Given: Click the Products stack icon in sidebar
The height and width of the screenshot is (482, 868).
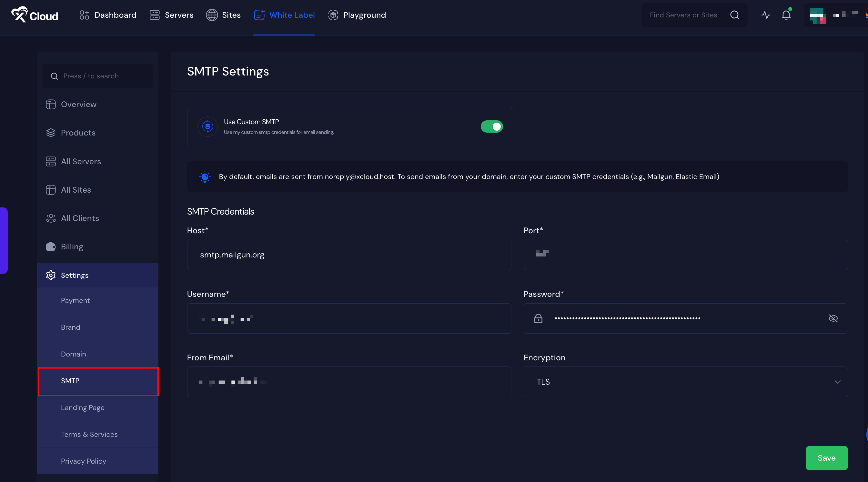Looking at the screenshot, I should tap(50, 133).
